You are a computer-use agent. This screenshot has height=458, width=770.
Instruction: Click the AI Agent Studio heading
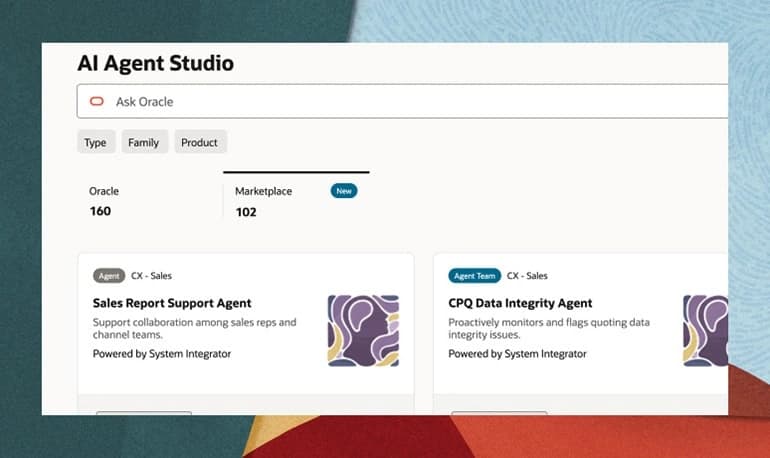pyautogui.click(x=156, y=63)
